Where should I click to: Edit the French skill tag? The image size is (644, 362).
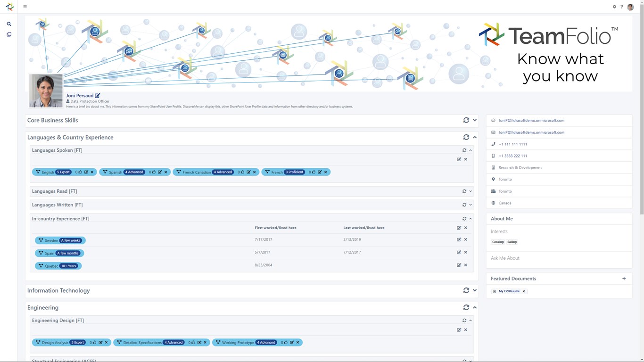pos(320,172)
